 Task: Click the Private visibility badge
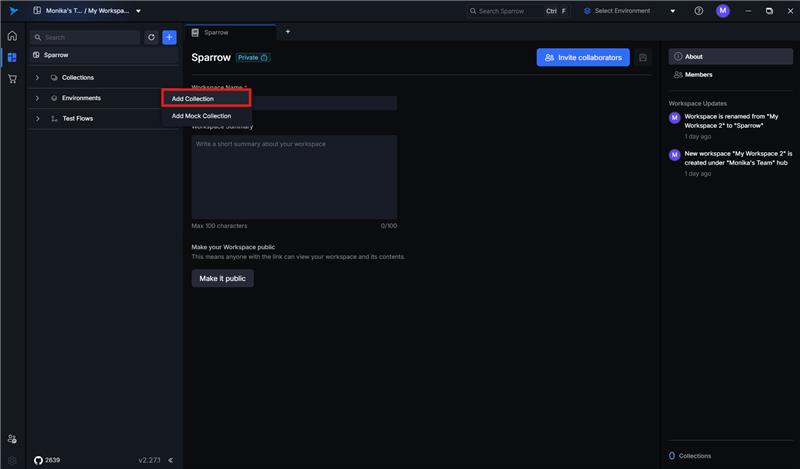pos(253,58)
